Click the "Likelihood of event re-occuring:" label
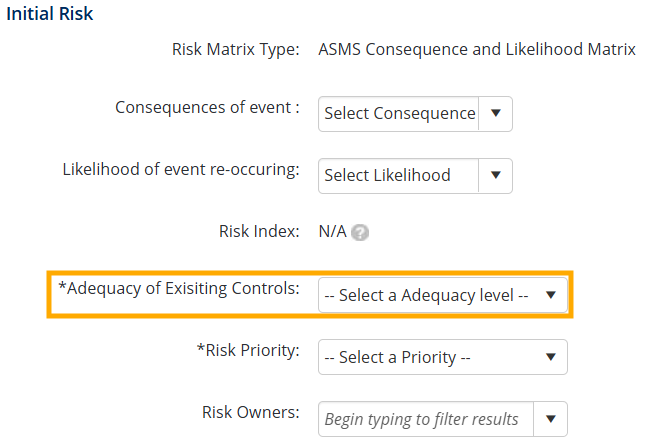The image size is (648, 441). pyautogui.click(x=181, y=169)
